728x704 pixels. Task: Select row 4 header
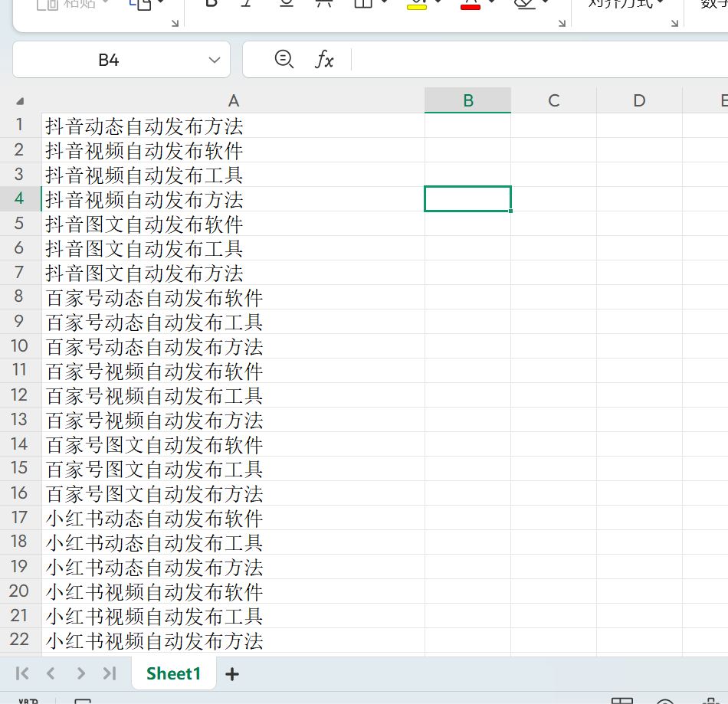[x=19, y=198]
